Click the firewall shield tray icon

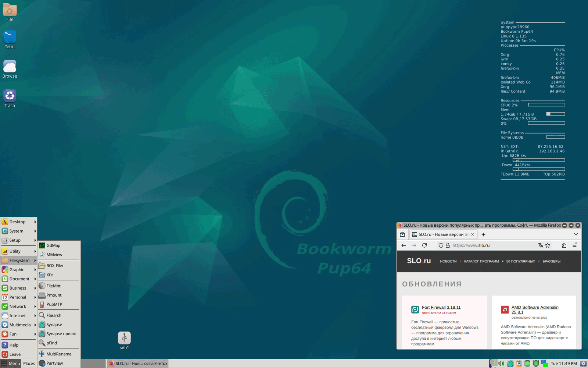(x=536, y=364)
